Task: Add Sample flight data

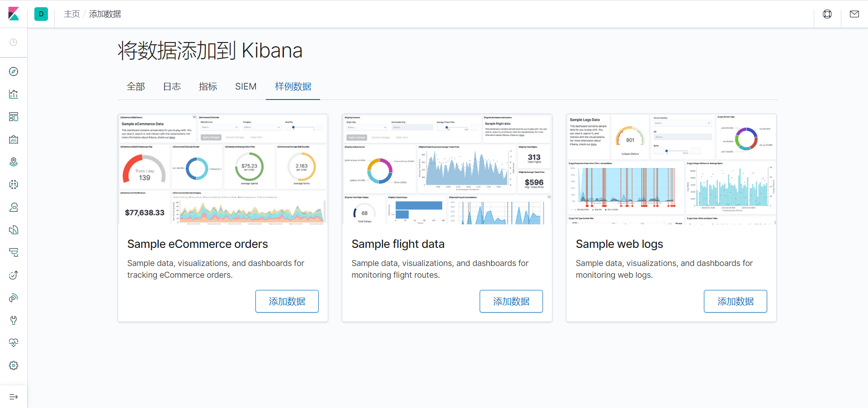Action: pyautogui.click(x=511, y=301)
